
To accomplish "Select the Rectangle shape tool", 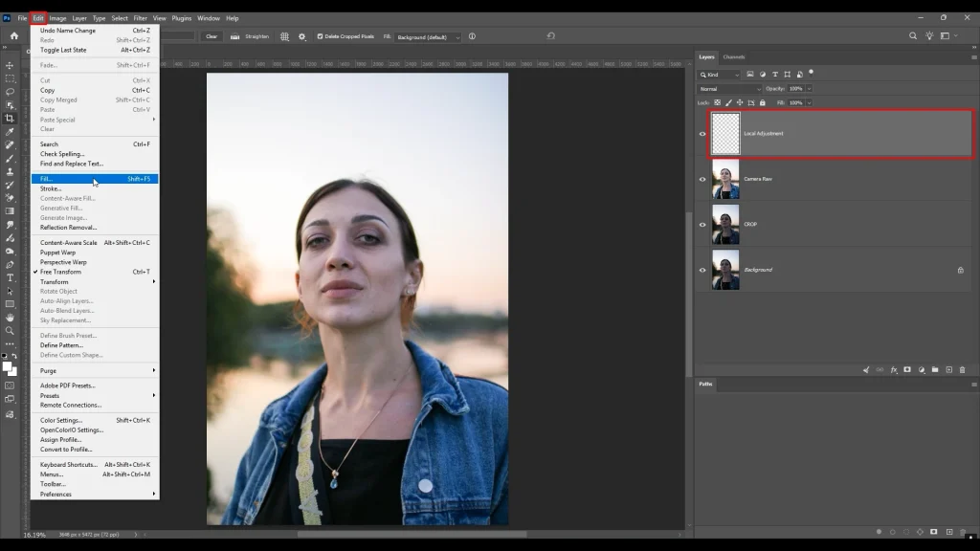I will (10, 304).
